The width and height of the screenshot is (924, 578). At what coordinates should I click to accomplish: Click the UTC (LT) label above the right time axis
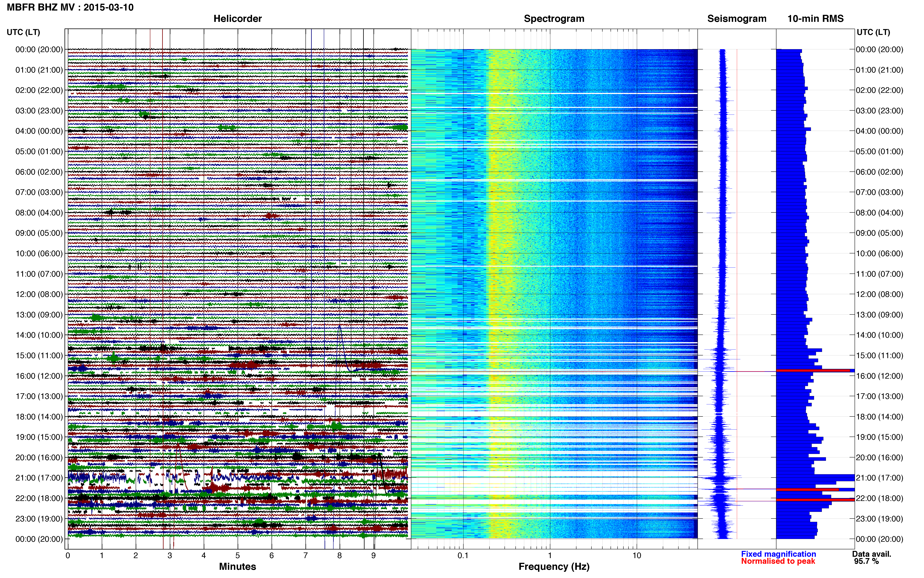873,32
